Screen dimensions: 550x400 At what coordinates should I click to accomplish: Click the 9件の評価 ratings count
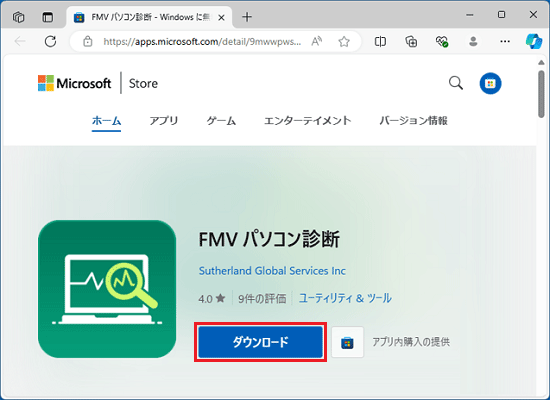click(262, 299)
